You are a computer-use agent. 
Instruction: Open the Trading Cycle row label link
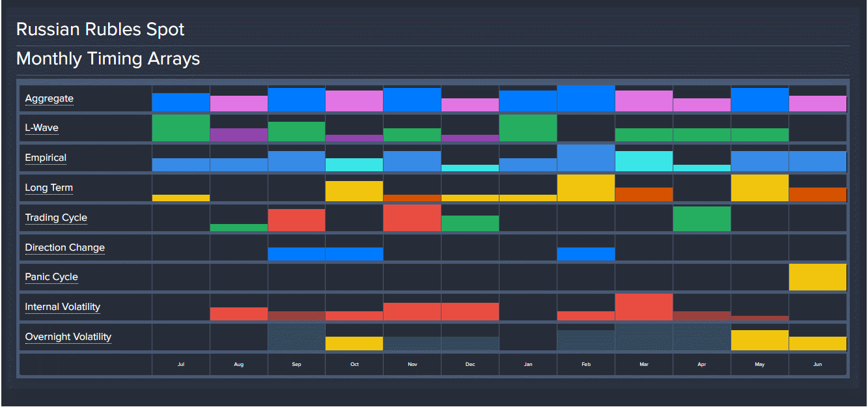coord(56,218)
